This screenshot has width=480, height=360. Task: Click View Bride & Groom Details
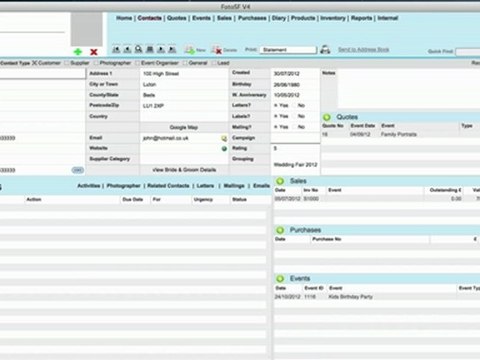coord(184,170)
